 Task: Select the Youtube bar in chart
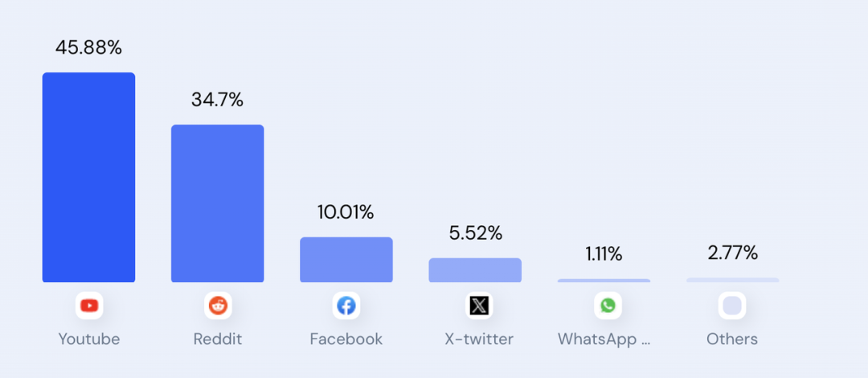88,178
